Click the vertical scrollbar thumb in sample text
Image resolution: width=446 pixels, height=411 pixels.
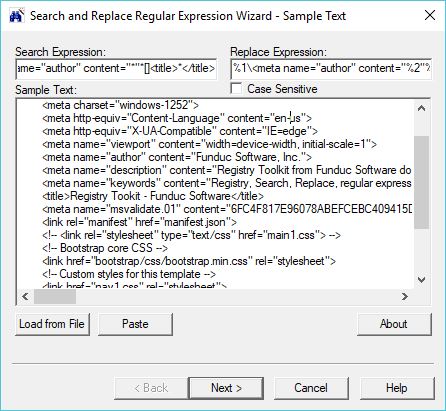point(421,182)
